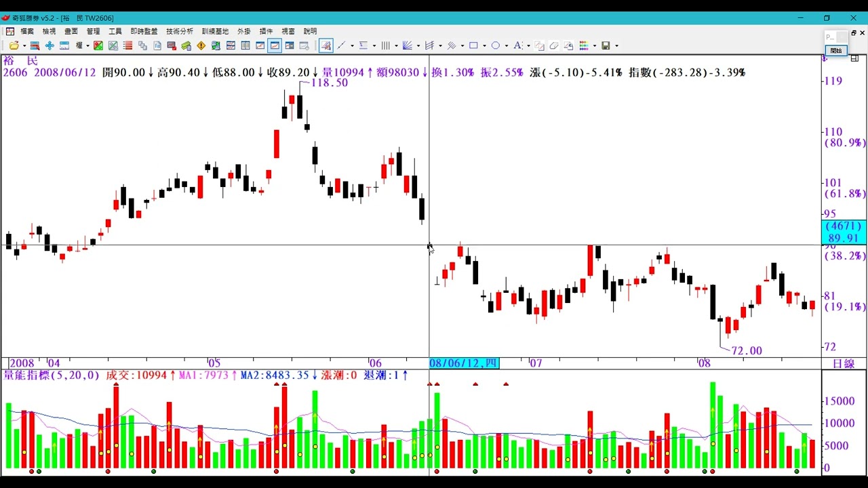The image size is (868, 488).
Task: Expand the trend line tool dropdown
Action: pyautogui.click(x=352, y=45)
